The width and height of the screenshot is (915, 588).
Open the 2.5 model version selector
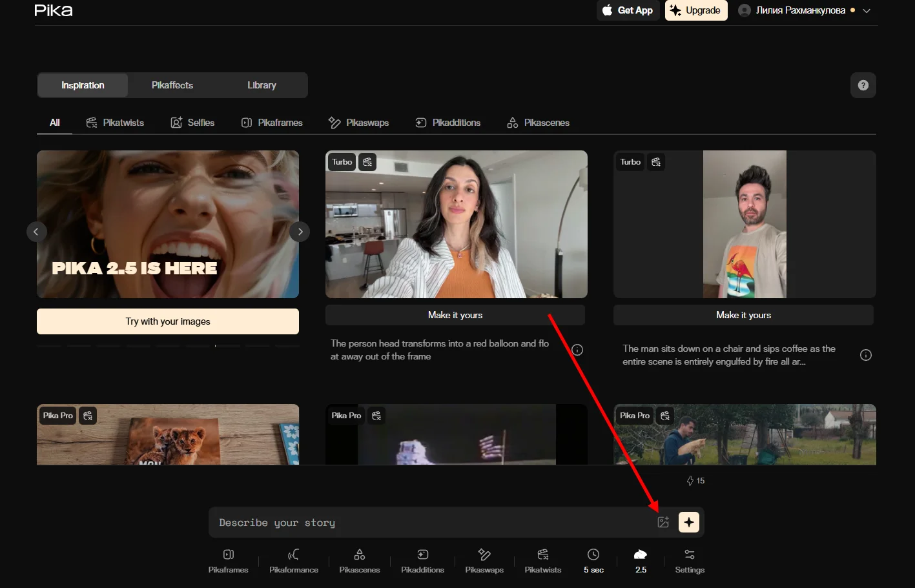(x=641, y=561)
